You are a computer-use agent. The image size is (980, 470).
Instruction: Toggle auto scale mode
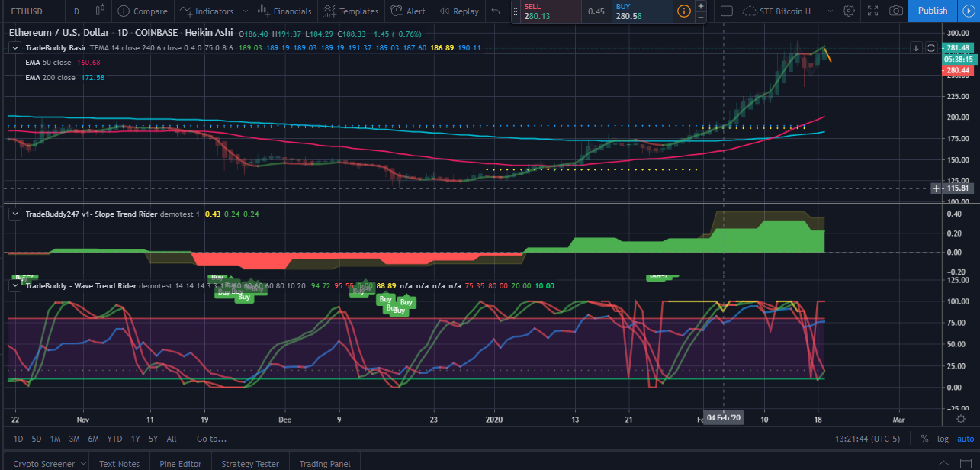(966, 439)
